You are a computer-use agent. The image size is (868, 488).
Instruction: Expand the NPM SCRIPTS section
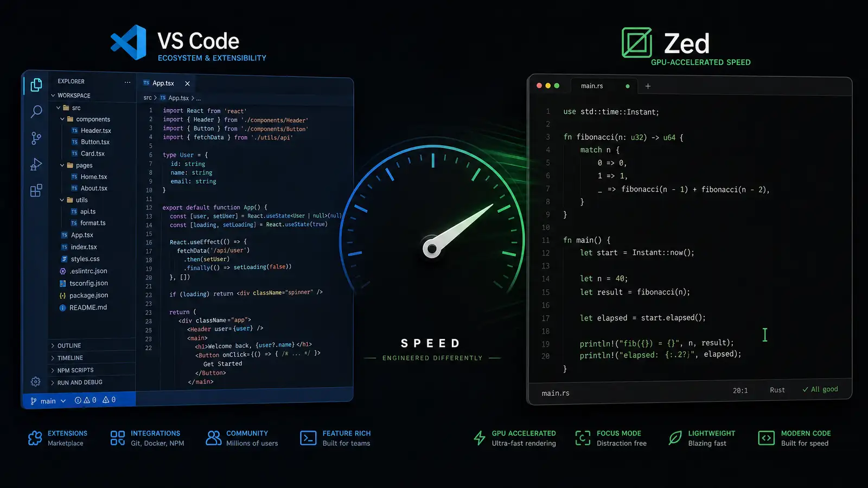pos(72,370)
